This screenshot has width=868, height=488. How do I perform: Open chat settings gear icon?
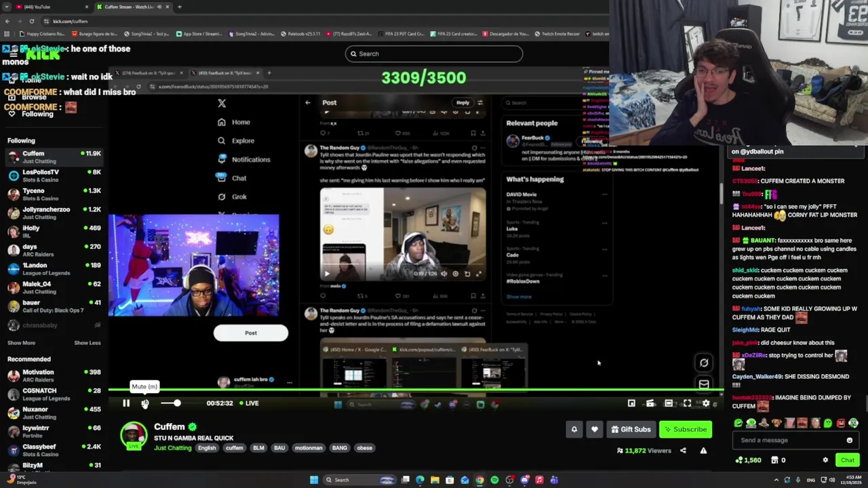tap(825, 460)
